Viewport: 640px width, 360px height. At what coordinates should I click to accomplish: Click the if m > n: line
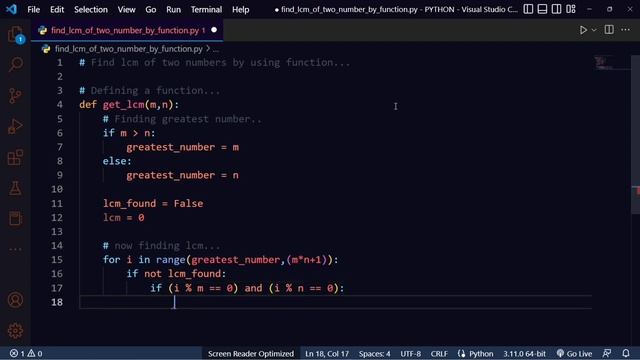(x=129, y=133)
